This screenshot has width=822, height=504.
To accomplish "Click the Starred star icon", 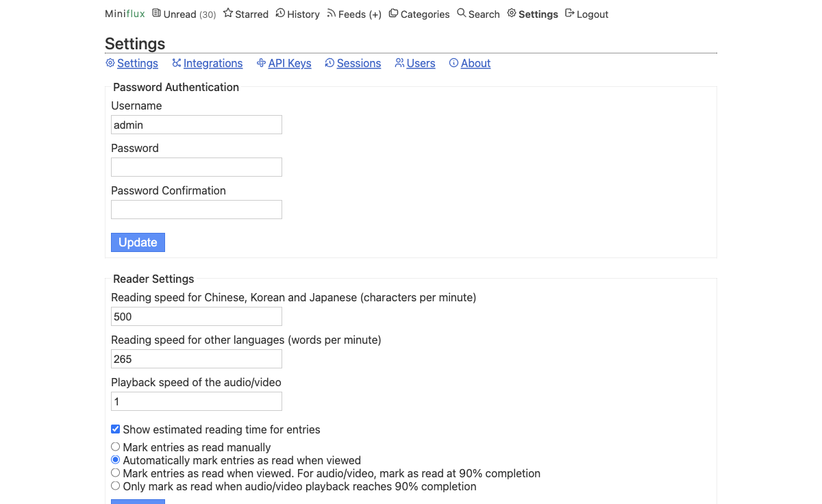I will click(228, 13).
